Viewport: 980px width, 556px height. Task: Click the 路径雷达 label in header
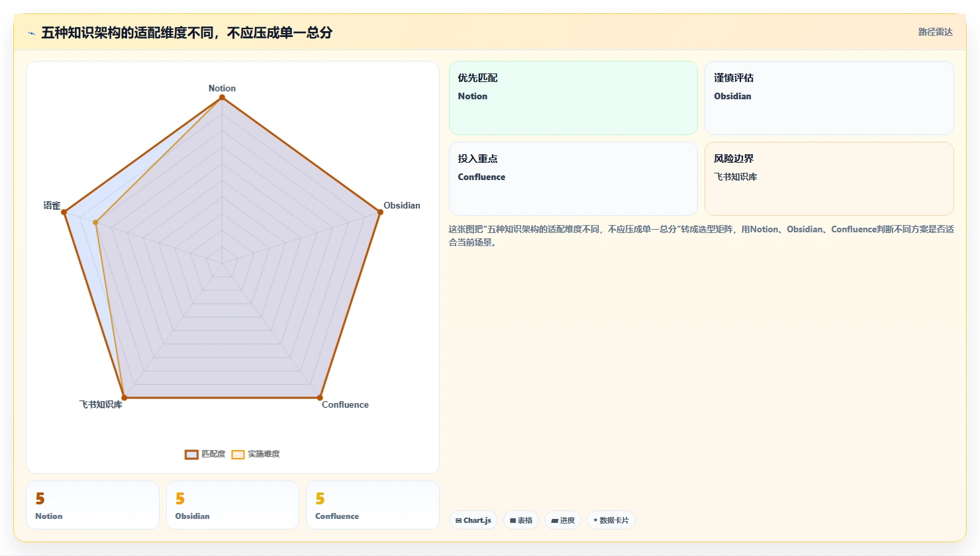coord(935,32)
